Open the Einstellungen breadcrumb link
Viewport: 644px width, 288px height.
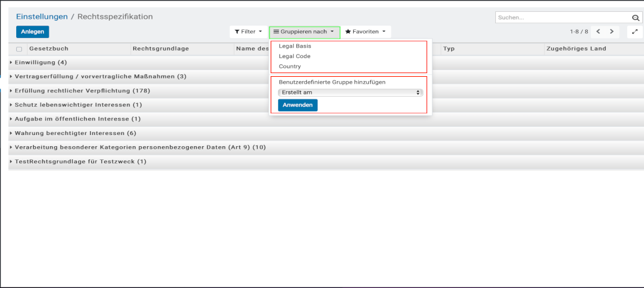(x=42, y=17)
